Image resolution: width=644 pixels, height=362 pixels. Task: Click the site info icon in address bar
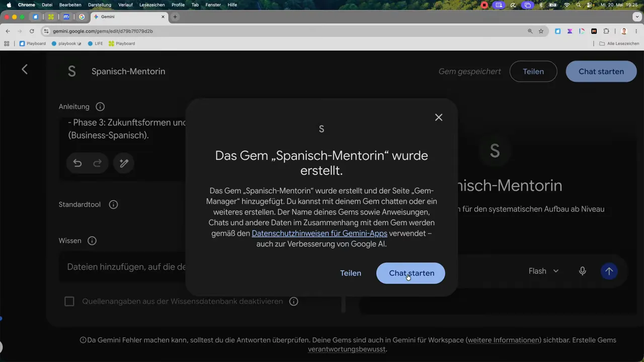[46, 31]
